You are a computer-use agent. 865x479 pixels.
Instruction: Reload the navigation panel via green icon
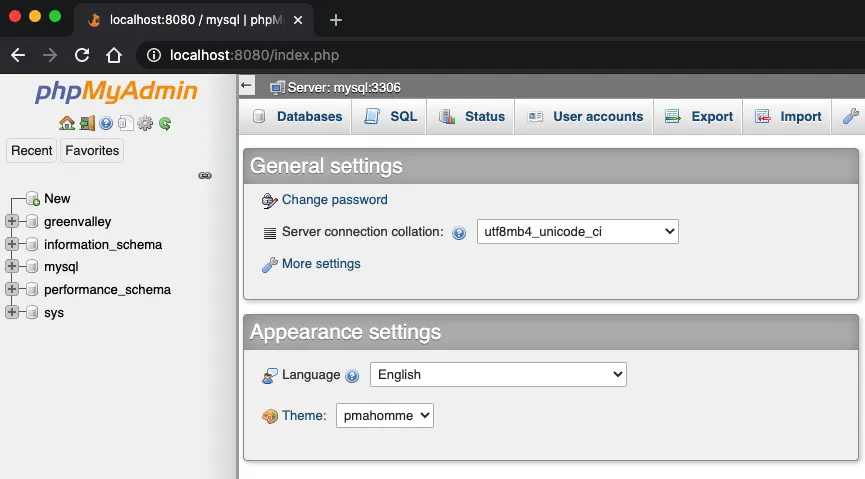coord(165,124)
